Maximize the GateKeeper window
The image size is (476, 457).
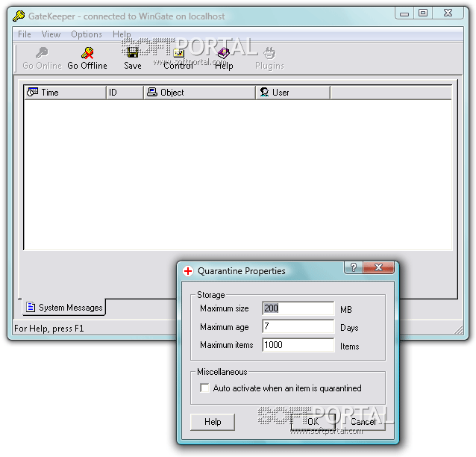point(423,13)
